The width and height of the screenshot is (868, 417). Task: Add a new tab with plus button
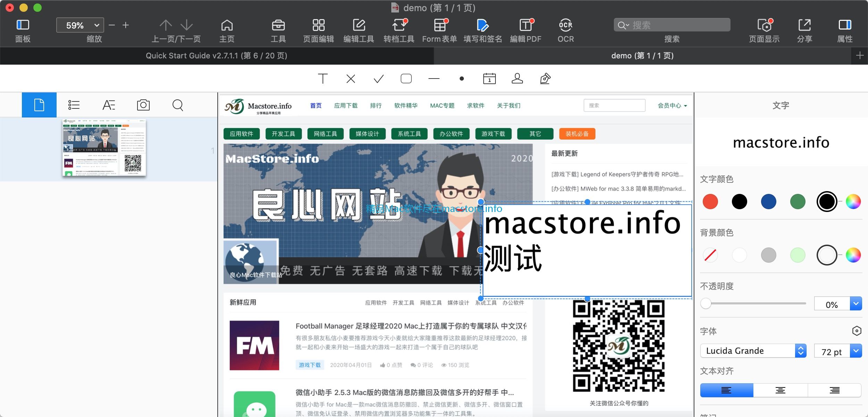860,56
